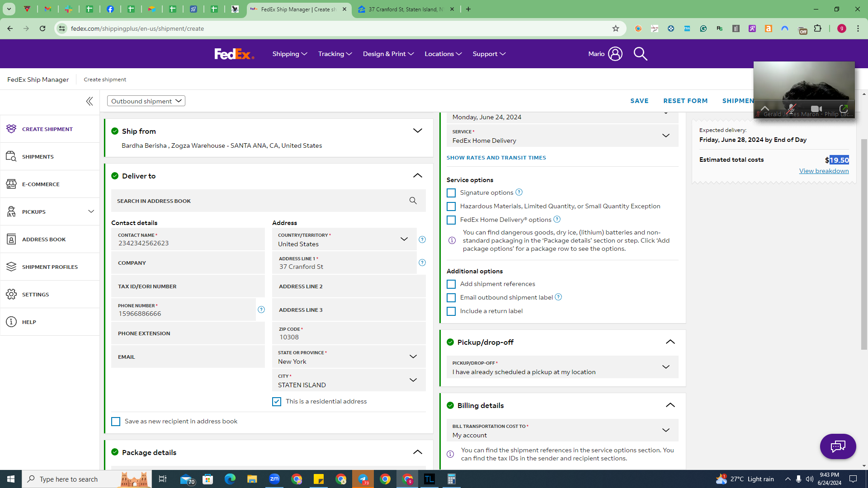
Task: Click the Email field
Action: [188, 357]
